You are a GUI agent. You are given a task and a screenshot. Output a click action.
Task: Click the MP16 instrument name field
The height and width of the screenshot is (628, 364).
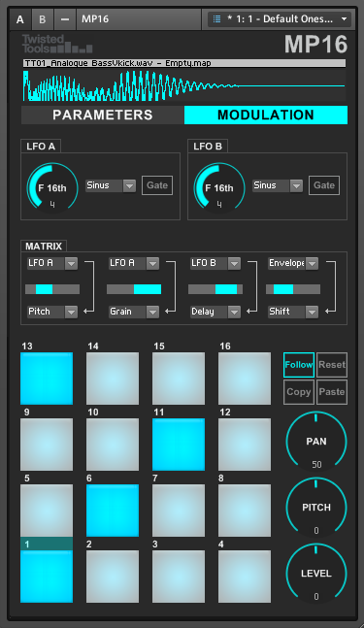click(x=139, y=19)
